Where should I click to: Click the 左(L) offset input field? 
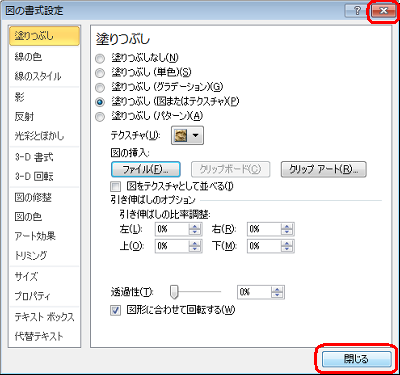coord(172,229)
